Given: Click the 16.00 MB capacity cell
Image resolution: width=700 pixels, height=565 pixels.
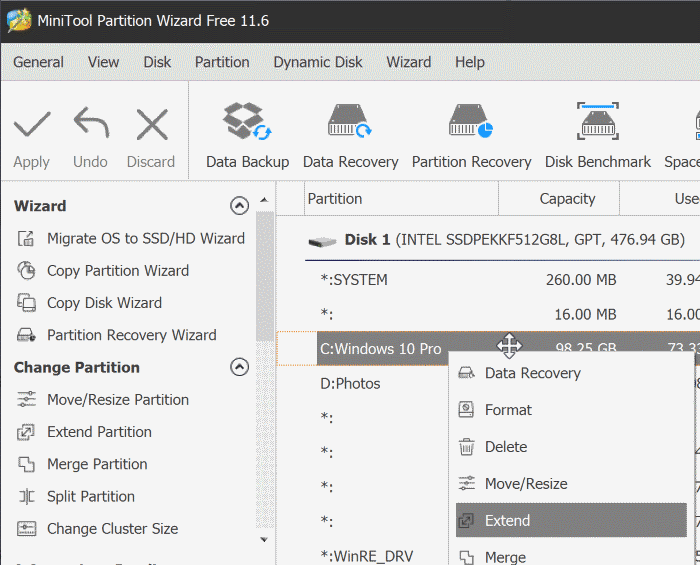Looking at the screenshot, I should [585, 314].
